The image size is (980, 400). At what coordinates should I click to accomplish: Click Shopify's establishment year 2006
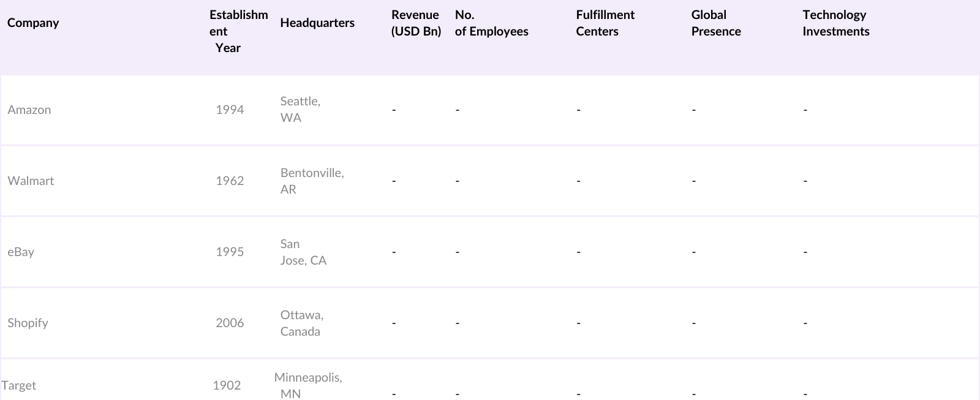230,323
